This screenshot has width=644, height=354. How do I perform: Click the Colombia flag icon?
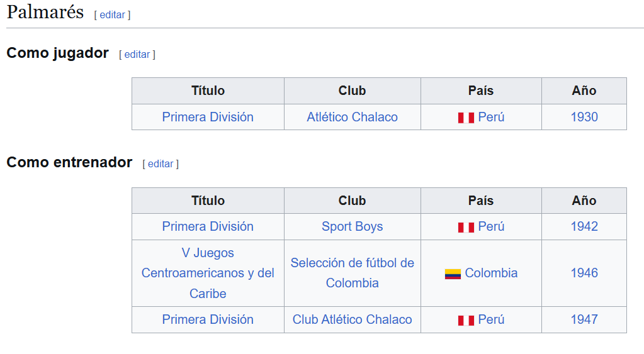(x=453, y=274)
